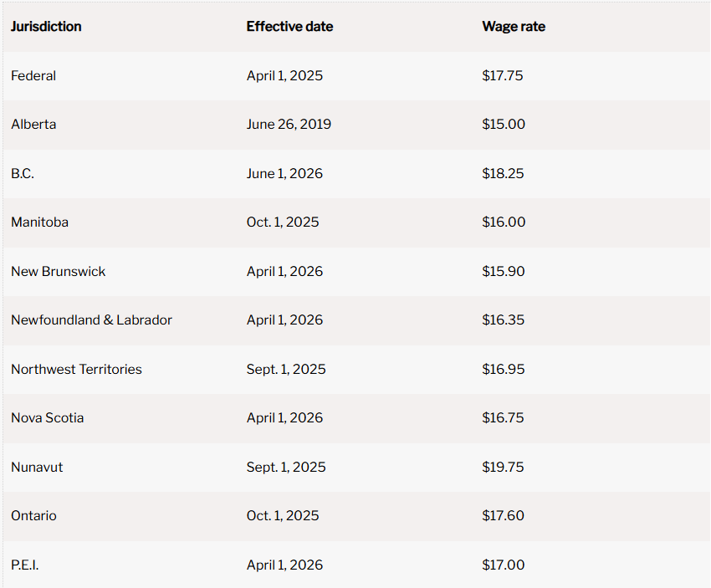Click Newfoundland & Labrador text
Viewport: 711px width, 588px height.
pyautogui.click(x=91, y=320)
